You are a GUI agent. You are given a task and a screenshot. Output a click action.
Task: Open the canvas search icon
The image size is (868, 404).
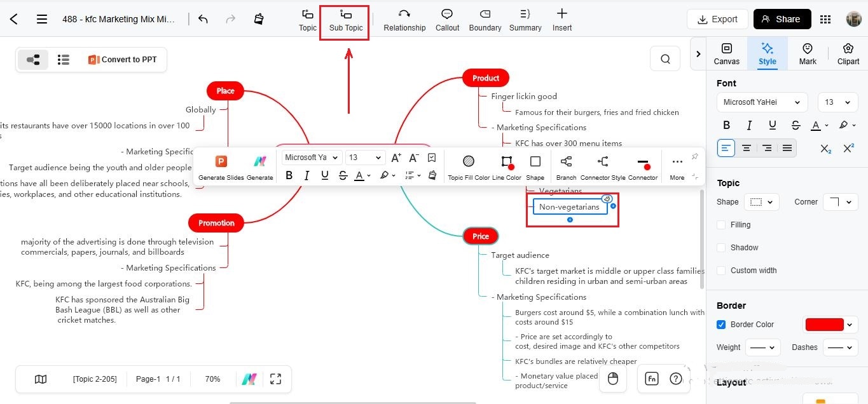click(665, 59)
